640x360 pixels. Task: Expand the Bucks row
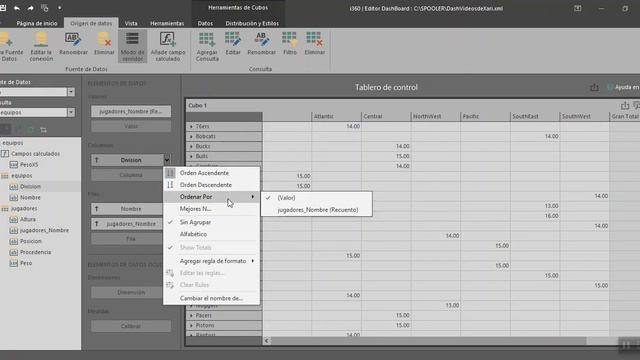point(191,146)
